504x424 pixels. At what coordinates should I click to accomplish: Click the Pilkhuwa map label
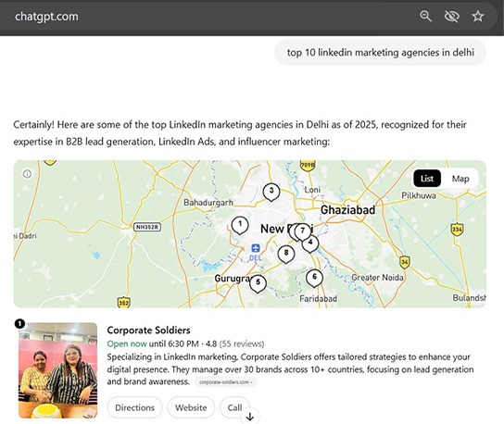419,195
